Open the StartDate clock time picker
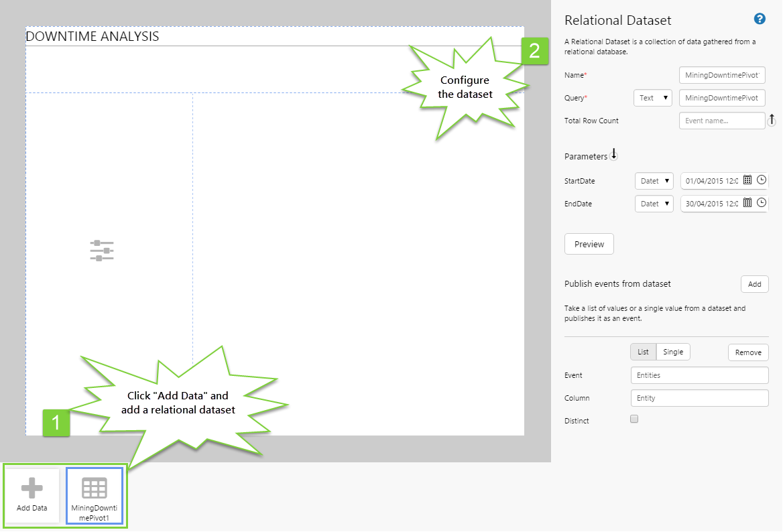783x532 pixels. click(762, 180)
